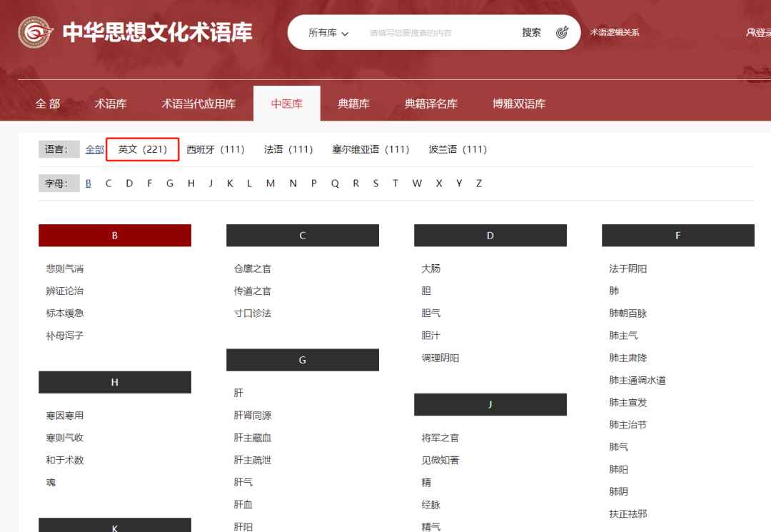Click the letter Z alphabet filter
771x532 pixels.
[478, 183]
